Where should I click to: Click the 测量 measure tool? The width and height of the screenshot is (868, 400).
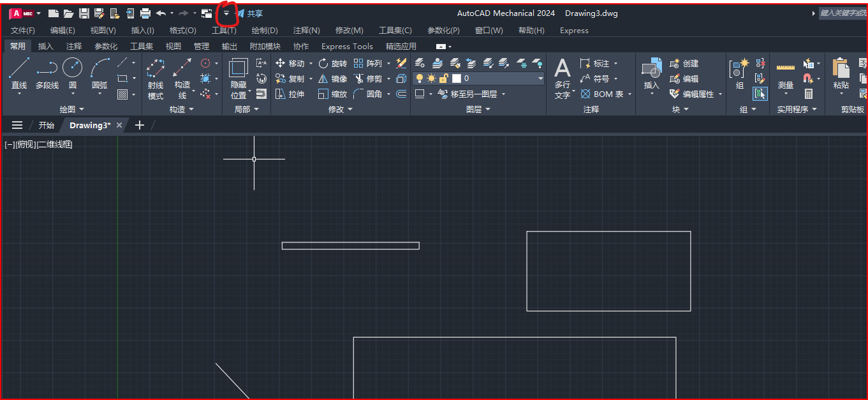pyautogui.click(x=786, y=77)
